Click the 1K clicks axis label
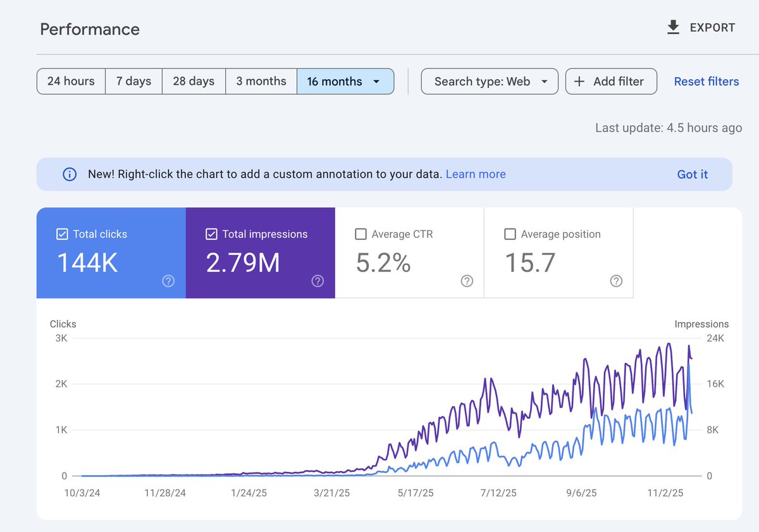This screenshot has height=532, width=759. click(61, 430)
